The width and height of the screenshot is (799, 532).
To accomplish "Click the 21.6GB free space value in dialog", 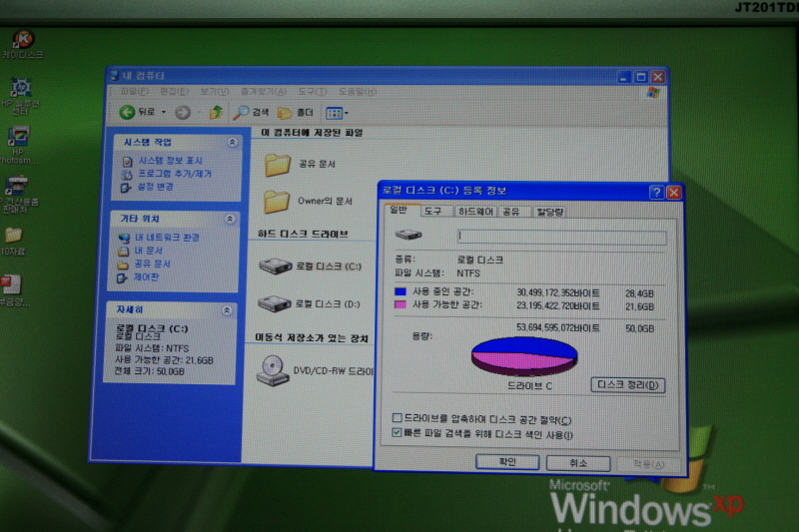I will click(639, 306).
